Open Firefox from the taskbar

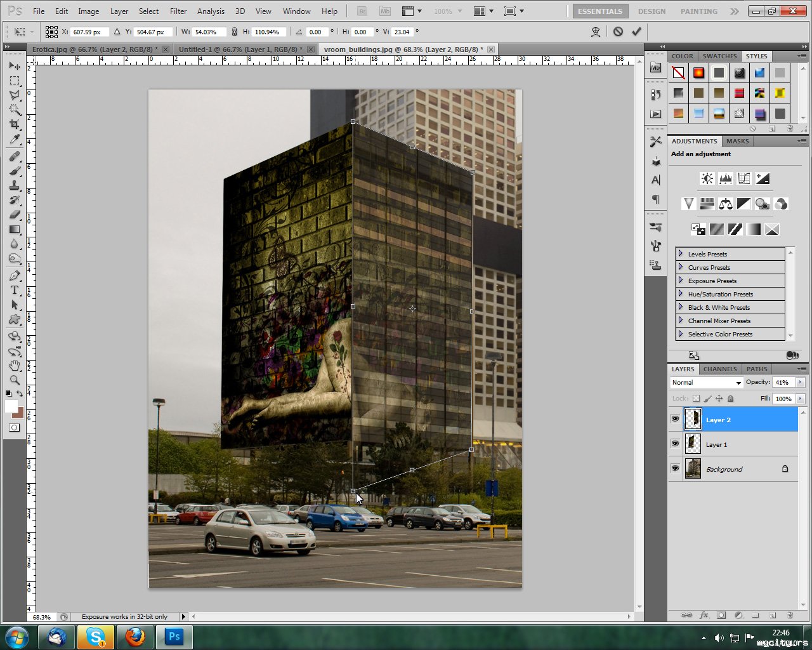coord(134,637)
